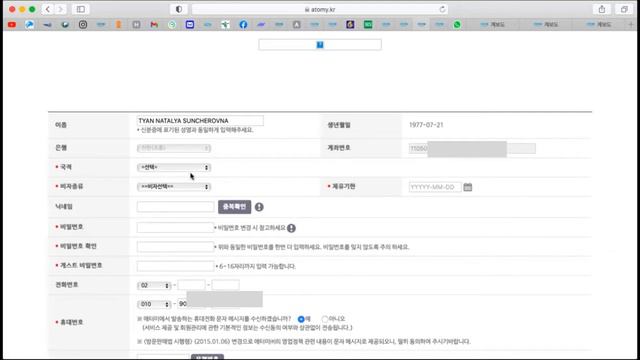Focus the atomy.kr address bar
Image resolution: width=640 pixels, height=360 pixels.
point(320,9)
